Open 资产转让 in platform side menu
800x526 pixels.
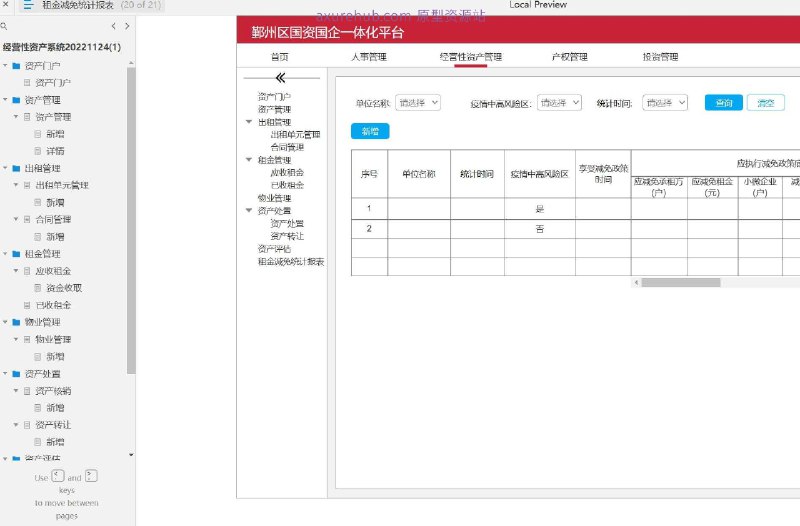click(x=287, y=236)
